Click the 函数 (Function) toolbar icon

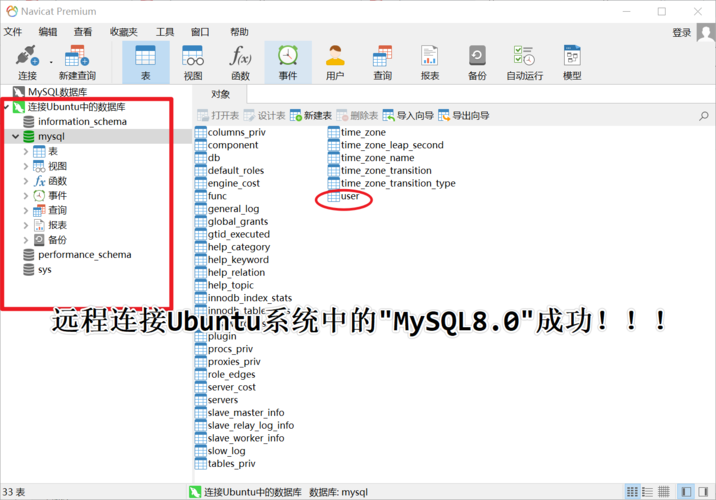click(x=241, y=63)
